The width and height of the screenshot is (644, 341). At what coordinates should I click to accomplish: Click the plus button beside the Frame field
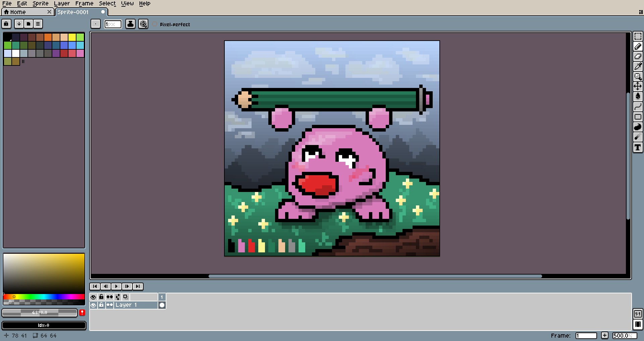tap(604, 335)
